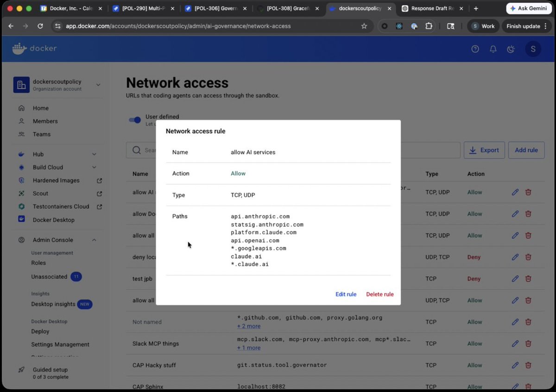
Task: Open the help question mark icon
Action: [475, 49]
